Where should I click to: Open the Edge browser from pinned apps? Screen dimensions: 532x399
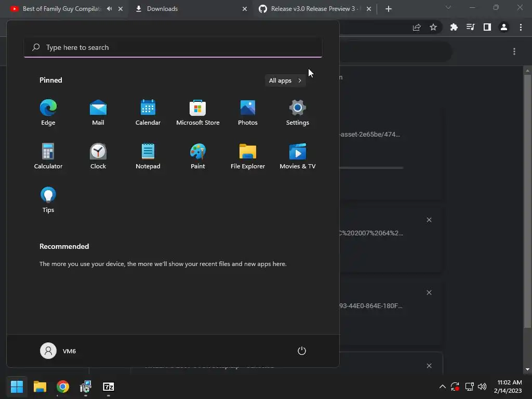click(x=48, y=113)
